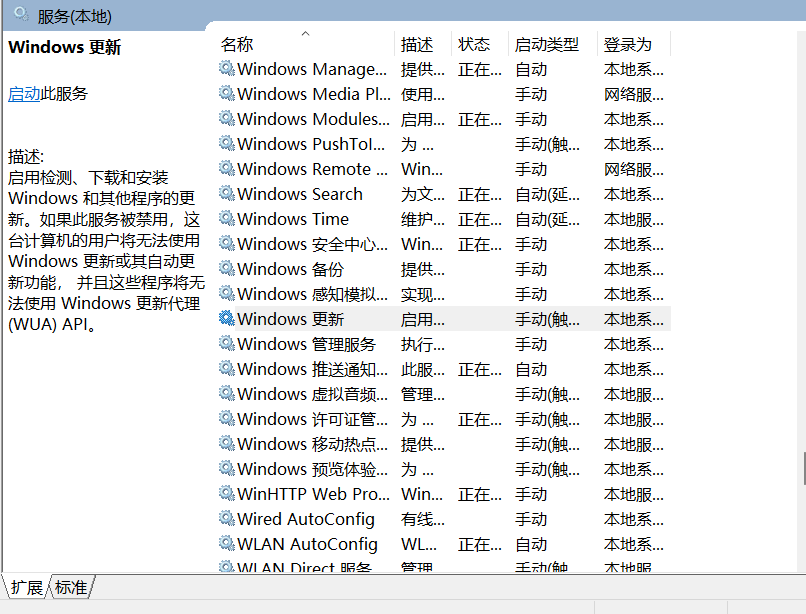Sort by the 名称 column header
The height and width of the screenshot is (614, 806).
tap(306, 44)
